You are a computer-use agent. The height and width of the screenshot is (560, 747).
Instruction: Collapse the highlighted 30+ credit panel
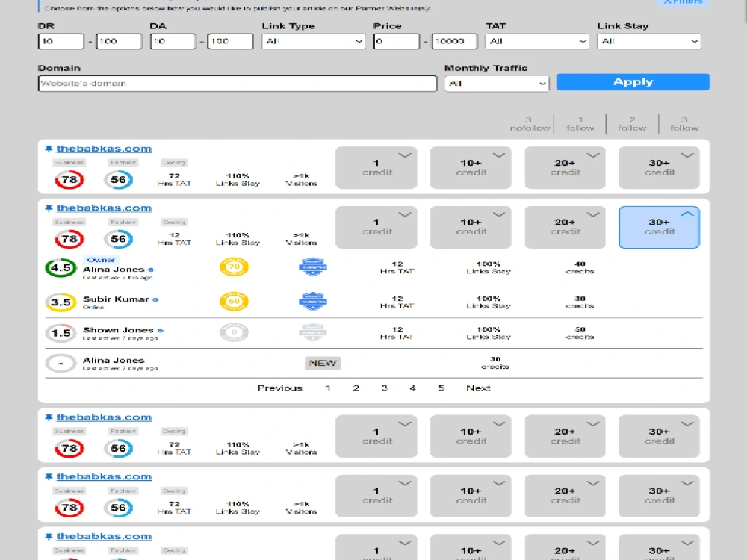[x=660, y=227]
